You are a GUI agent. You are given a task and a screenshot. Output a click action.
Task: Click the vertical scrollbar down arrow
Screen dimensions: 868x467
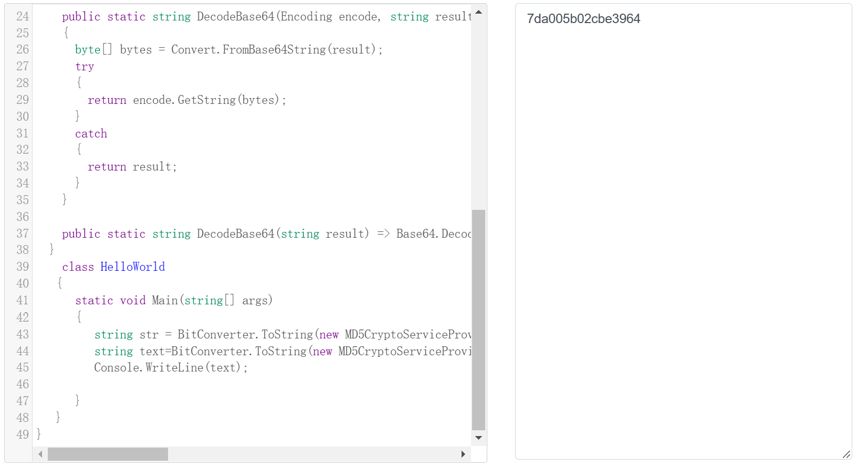(x=478, y=438)
